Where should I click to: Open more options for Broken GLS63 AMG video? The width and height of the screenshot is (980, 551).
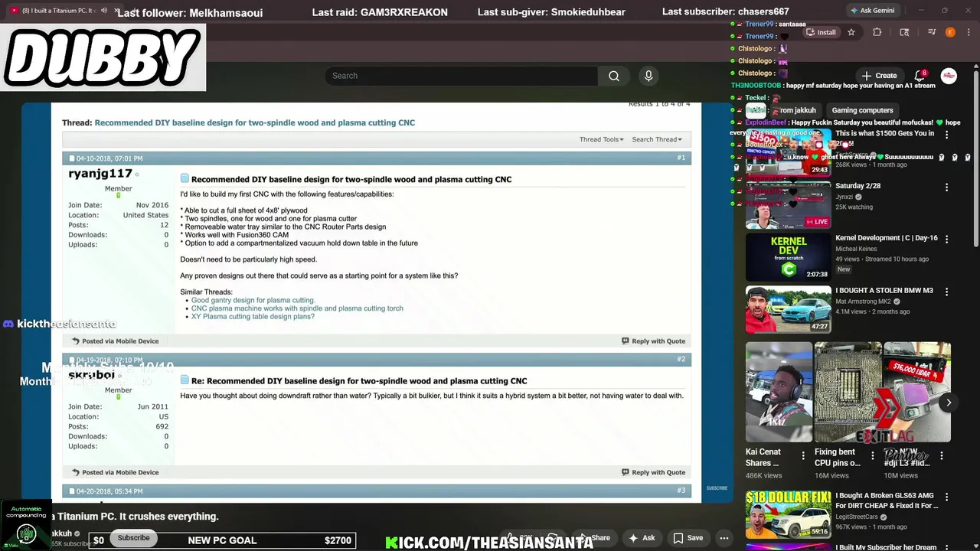click(946, 497)
